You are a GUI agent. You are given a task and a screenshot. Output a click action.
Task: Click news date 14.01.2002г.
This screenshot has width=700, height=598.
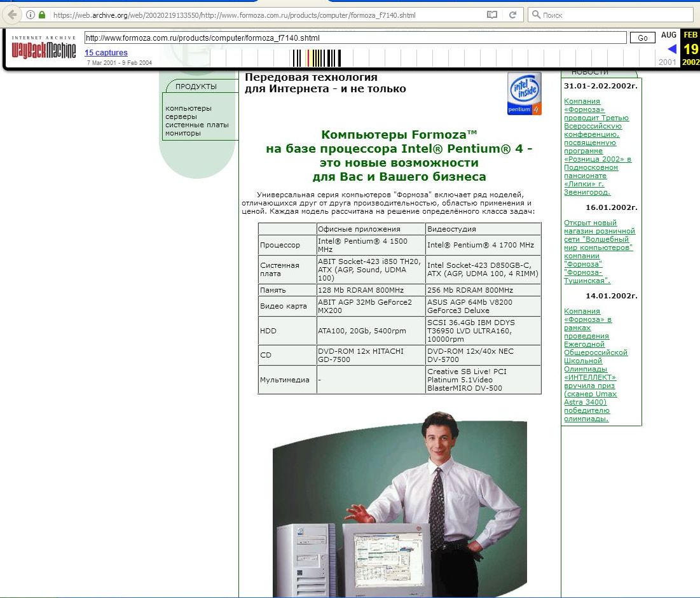coord(611,296)
